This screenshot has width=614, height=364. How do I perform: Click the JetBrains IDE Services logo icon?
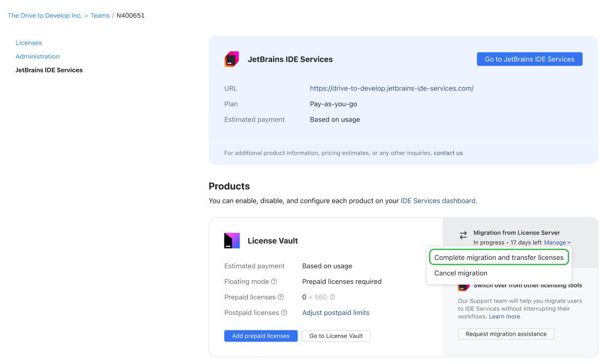(231, 59)
